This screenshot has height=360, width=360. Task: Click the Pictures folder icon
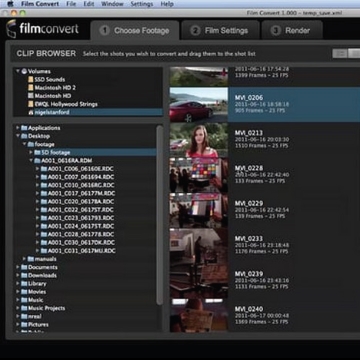(x=24, y=324)
